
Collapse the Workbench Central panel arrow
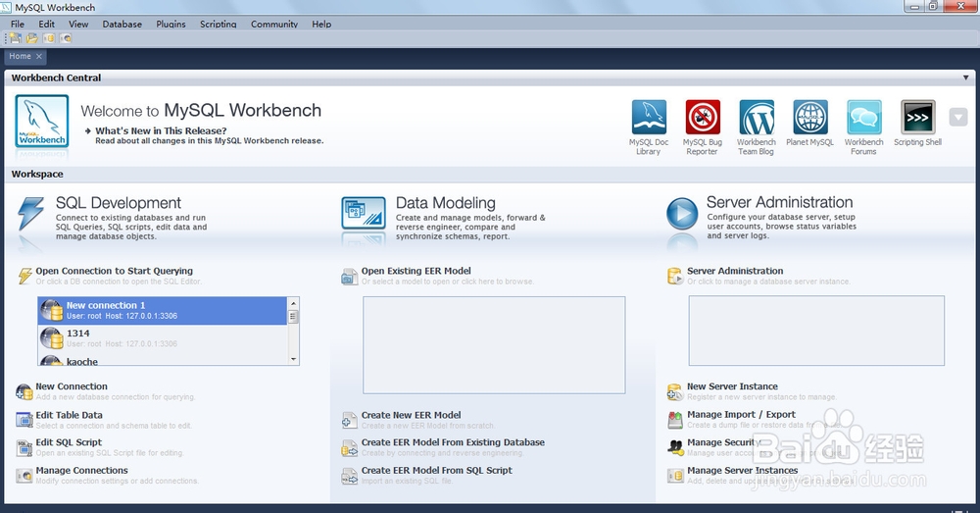[965, 77]
